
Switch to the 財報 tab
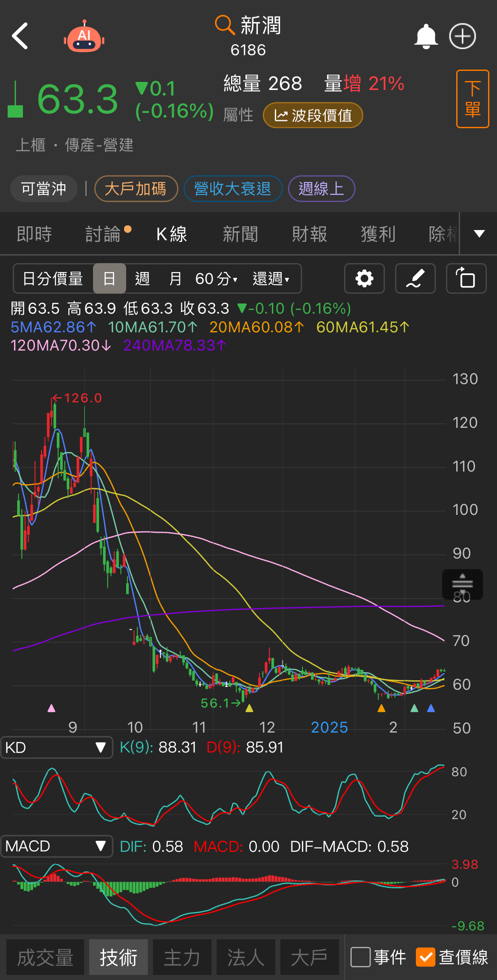pos(309,234)
